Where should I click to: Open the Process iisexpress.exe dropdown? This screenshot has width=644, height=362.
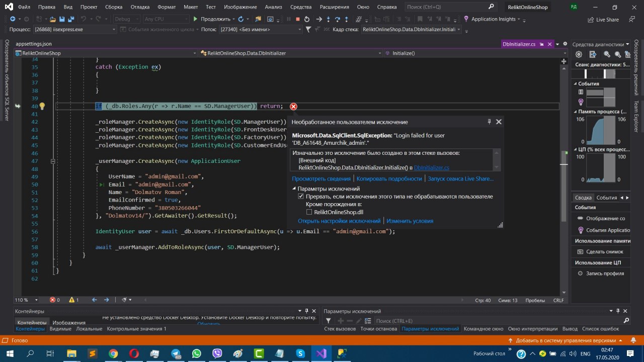(114, 30)
